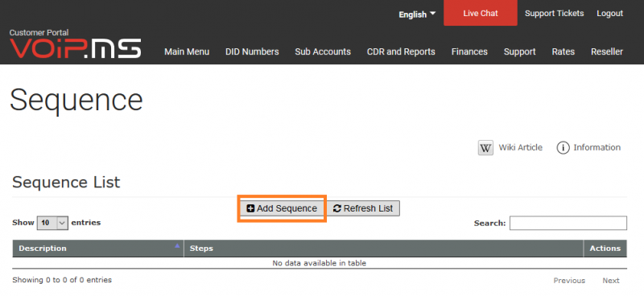Click the Sequence List heading
644x296 pixels.
pos(66,182)
